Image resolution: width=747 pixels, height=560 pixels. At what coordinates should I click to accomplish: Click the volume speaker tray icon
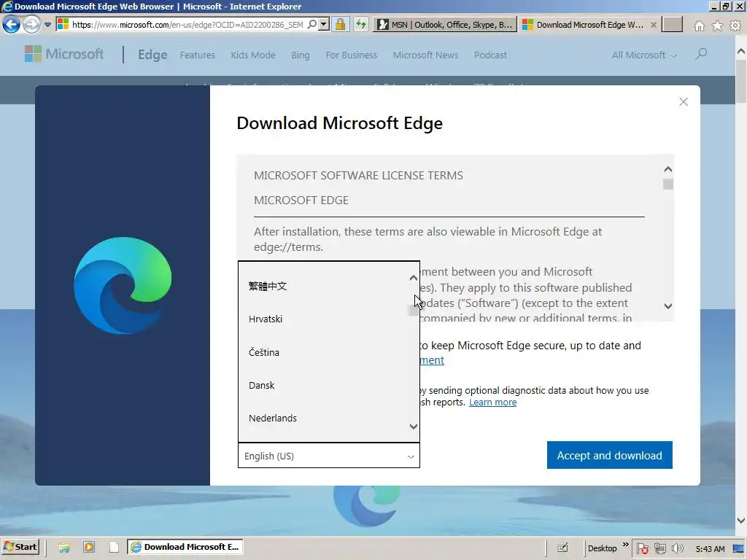pyautogui.click(x=677, y=548)
